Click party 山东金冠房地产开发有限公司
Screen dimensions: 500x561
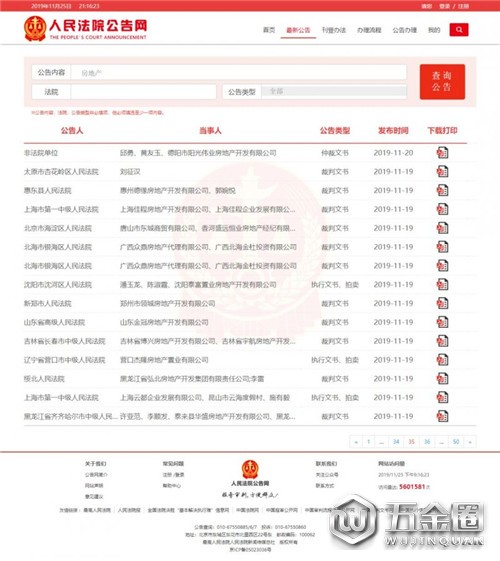pos(164,322)
